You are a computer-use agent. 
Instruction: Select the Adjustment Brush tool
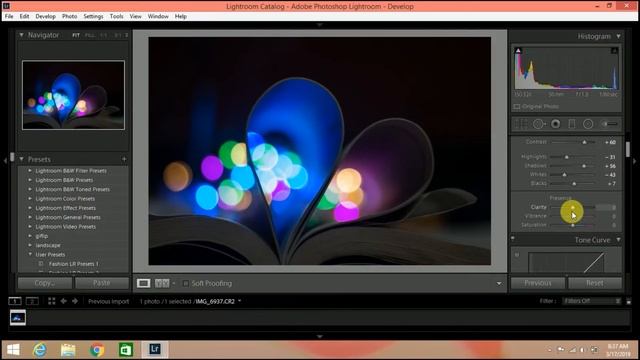[x=609, y=124]
